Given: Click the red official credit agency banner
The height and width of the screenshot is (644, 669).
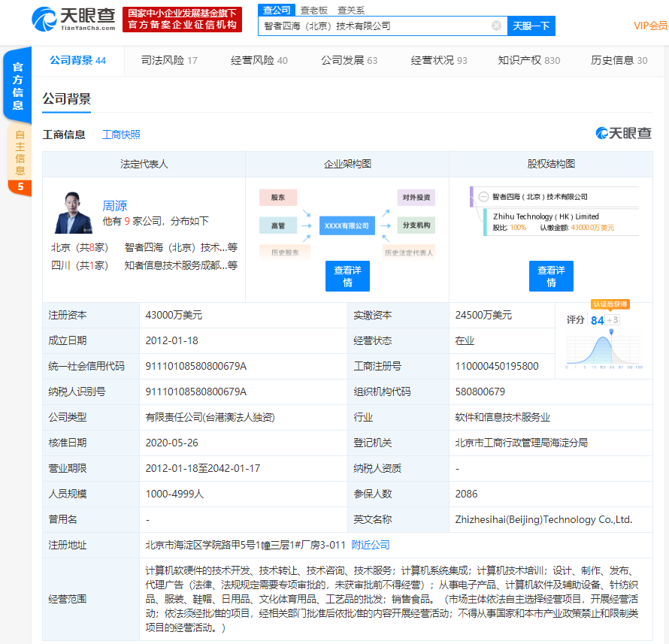Looking at the screenshot, I should click(x=183, y=20).
